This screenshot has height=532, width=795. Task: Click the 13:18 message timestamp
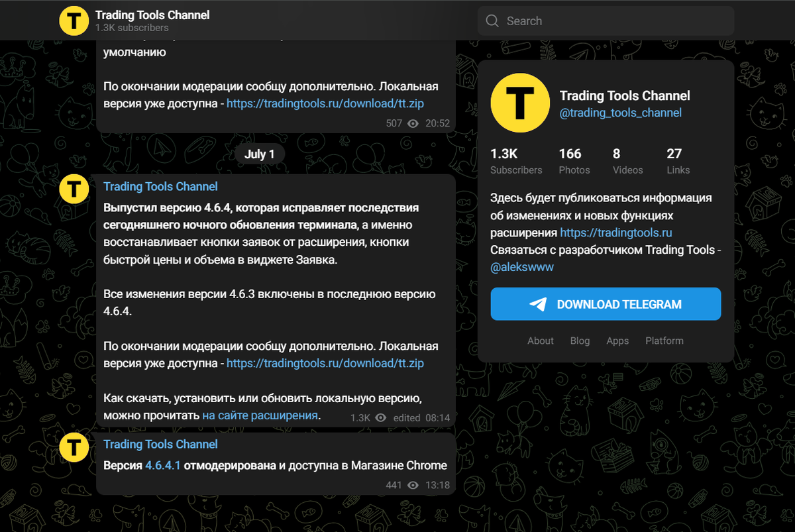437,485
